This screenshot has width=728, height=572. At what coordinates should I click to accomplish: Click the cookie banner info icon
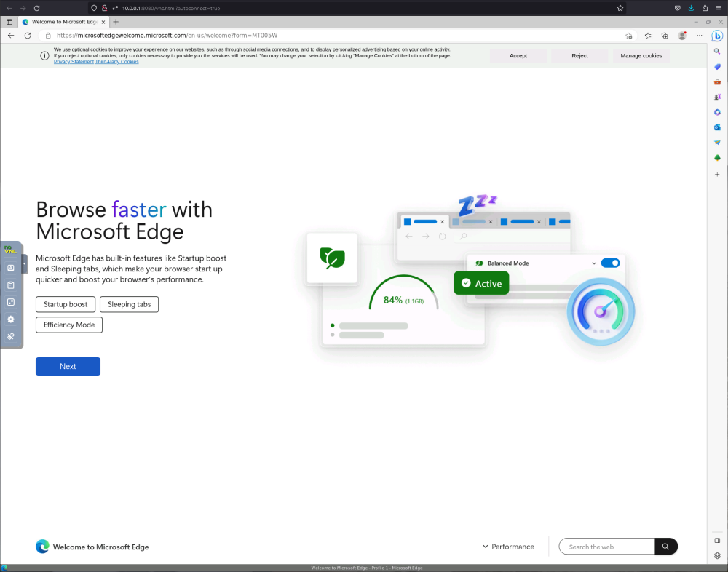point(44,56)
